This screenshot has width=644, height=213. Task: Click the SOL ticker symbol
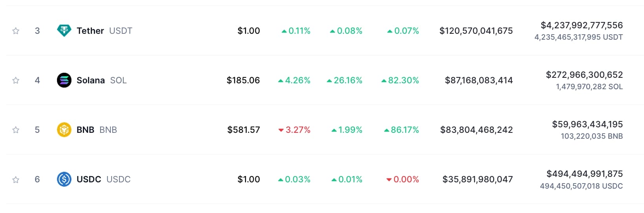(x=118, y=80)
